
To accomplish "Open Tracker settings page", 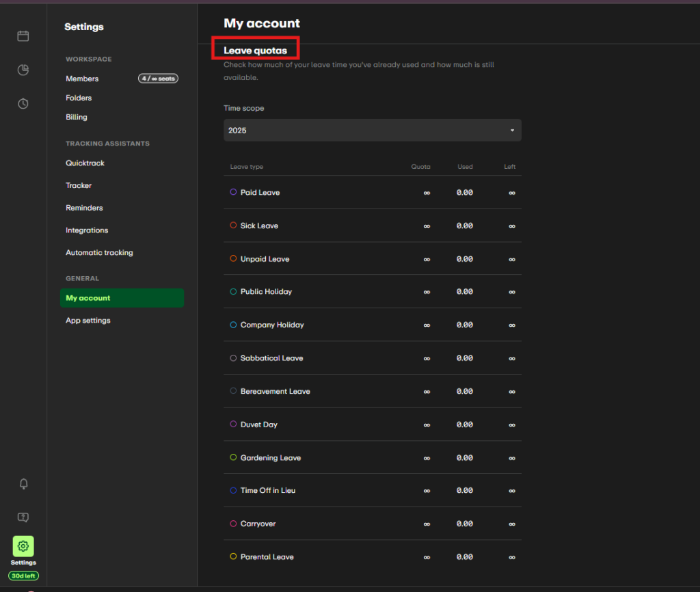I will click(x=79, y=185).
